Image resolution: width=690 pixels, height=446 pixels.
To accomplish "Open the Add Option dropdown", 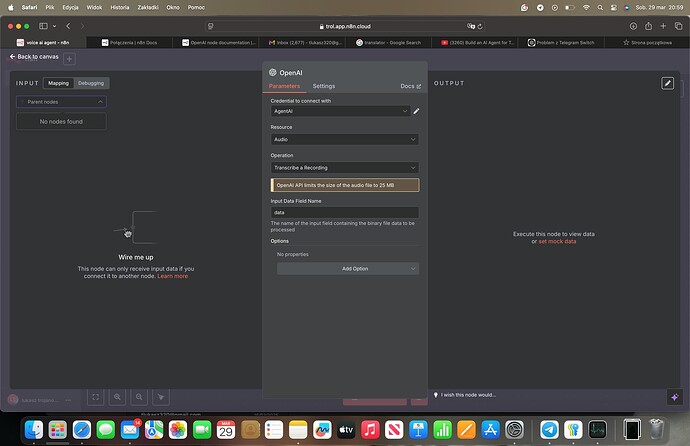I will pos(348,269).
